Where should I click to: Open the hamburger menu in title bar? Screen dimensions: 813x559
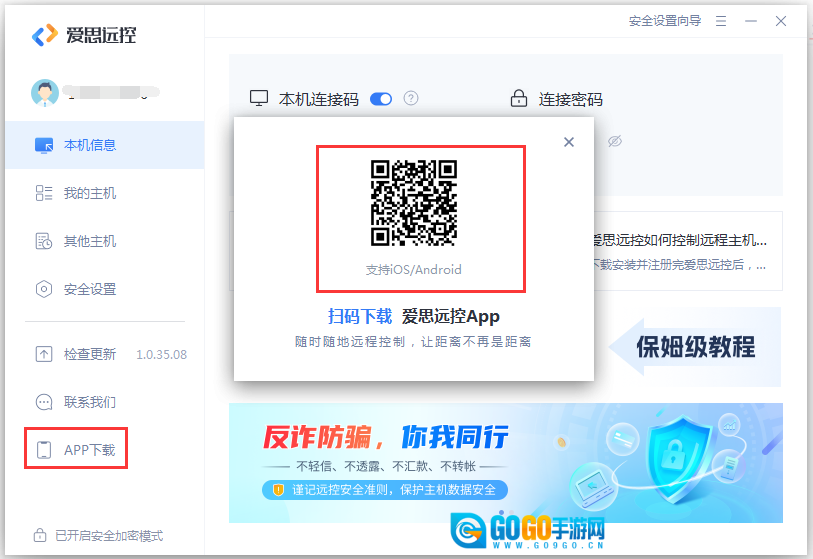[721, 21]
